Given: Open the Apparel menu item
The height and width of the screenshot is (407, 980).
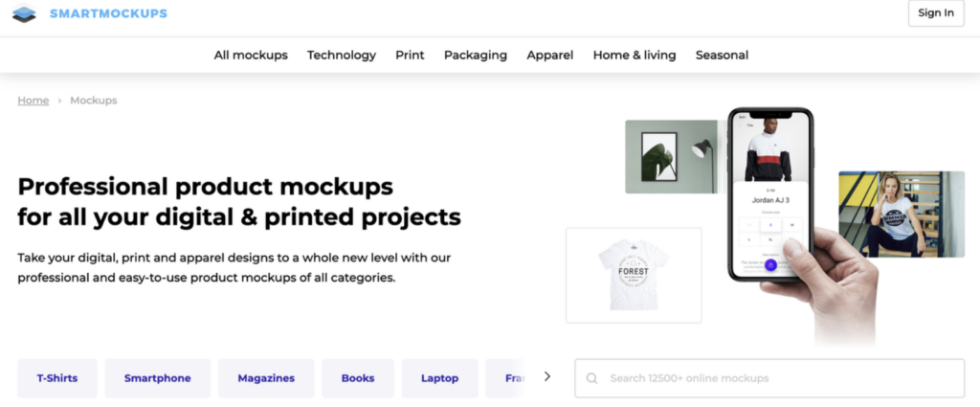Looking at the screenshot, I should pyautogui.click(x=550, y=56).
